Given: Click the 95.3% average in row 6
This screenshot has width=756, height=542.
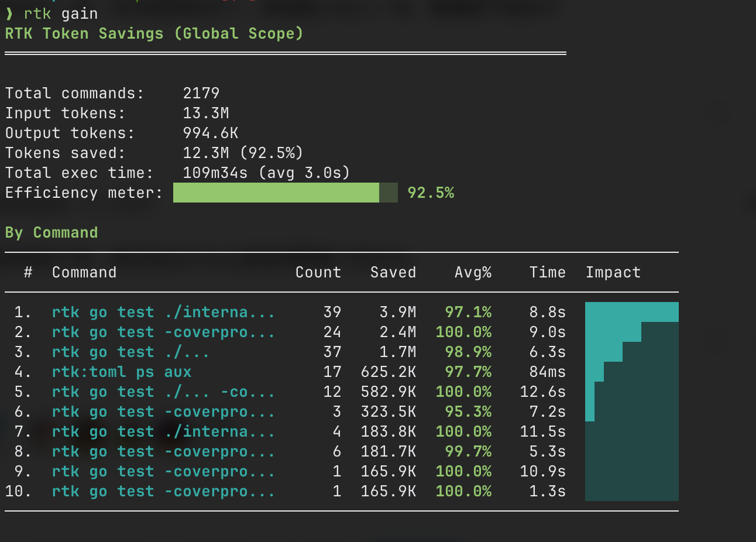Looking at the screenshot, I should click(x=468, y=411).
